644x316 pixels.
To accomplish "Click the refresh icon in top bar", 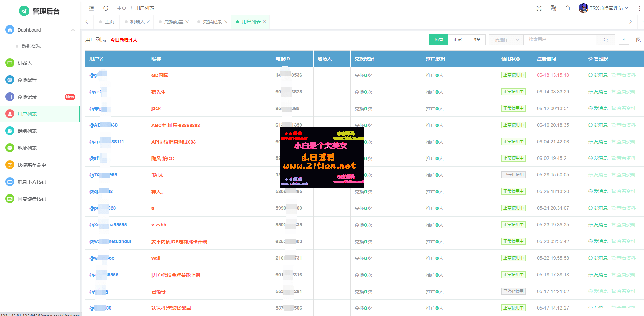I will click(106, 8).
